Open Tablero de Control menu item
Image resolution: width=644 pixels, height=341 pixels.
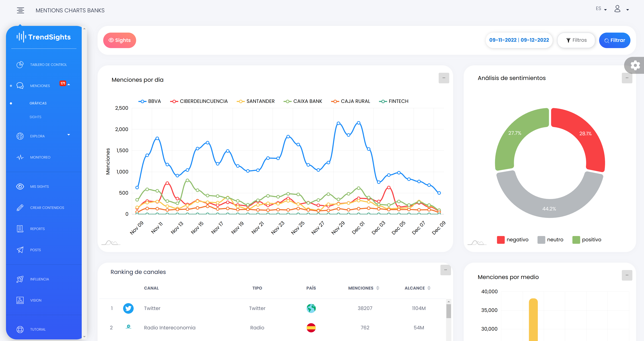tap(44, 65)
